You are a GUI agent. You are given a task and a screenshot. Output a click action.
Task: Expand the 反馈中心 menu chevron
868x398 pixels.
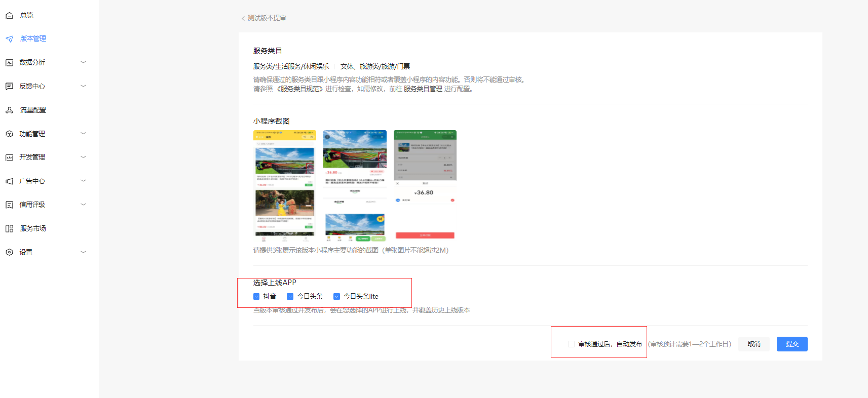[84, 86]
